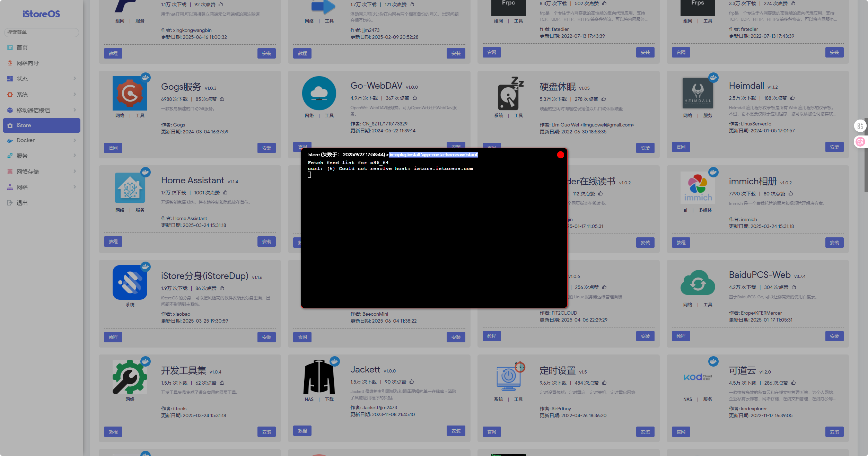Viewport: 868px width, 456px height.
Task: Close the terminal with red dot button
Action: click(560, 155)
